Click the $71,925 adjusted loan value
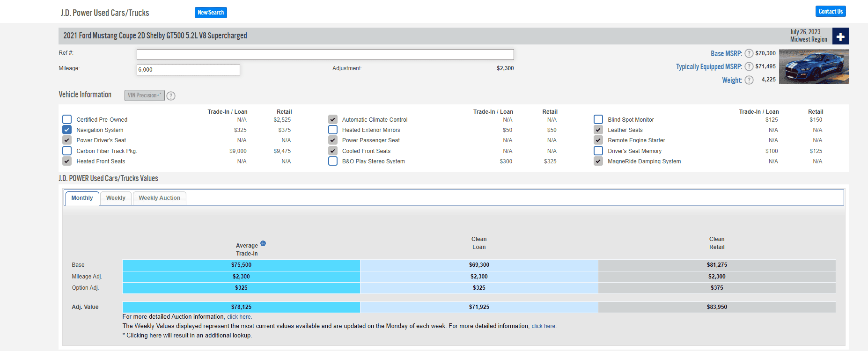 [x=479, y=307]
